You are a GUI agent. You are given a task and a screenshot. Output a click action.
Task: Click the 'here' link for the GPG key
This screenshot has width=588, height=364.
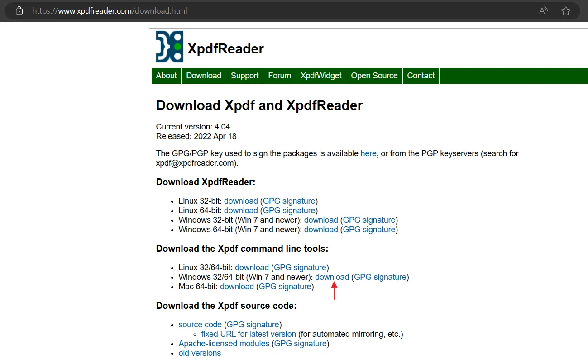(x=368, y=153)
